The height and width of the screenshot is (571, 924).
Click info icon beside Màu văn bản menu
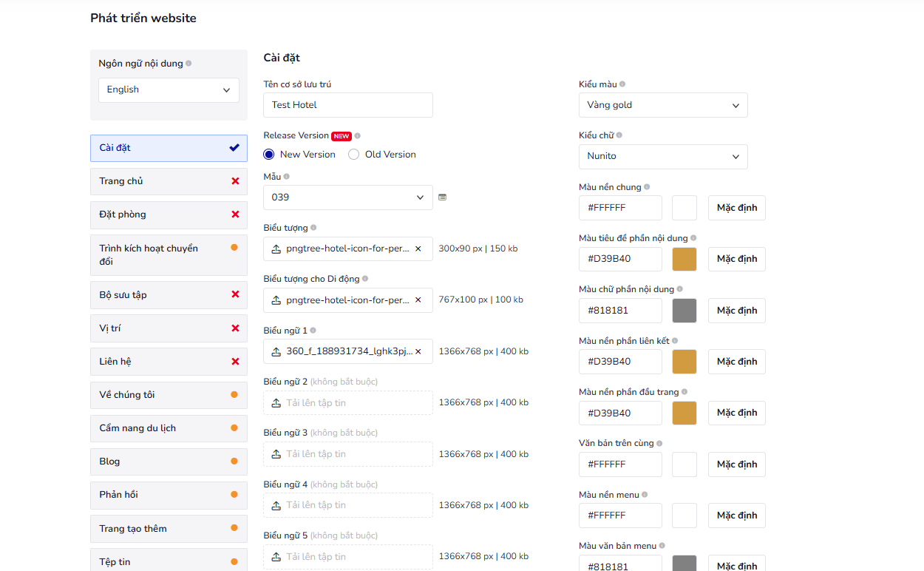coord(662,546)
